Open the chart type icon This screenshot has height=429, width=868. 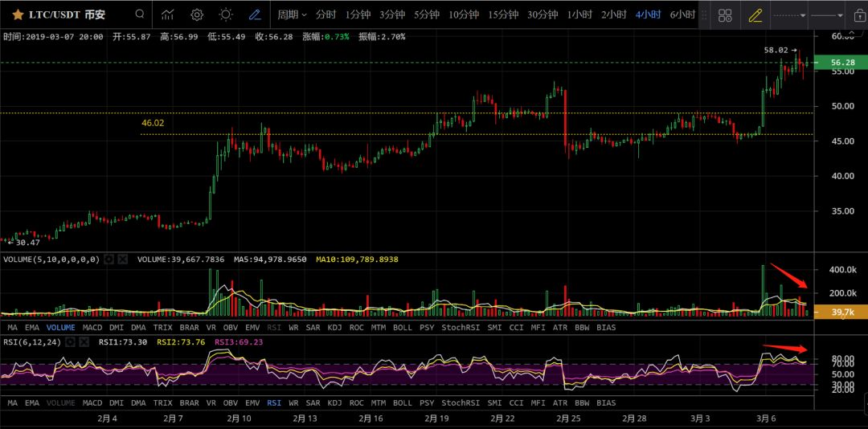point(168,15)
